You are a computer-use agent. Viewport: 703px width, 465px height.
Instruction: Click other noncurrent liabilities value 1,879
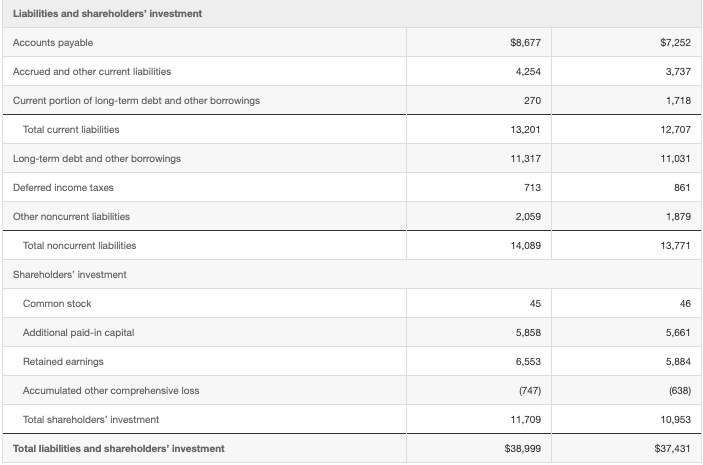click(x=678, y=217)
